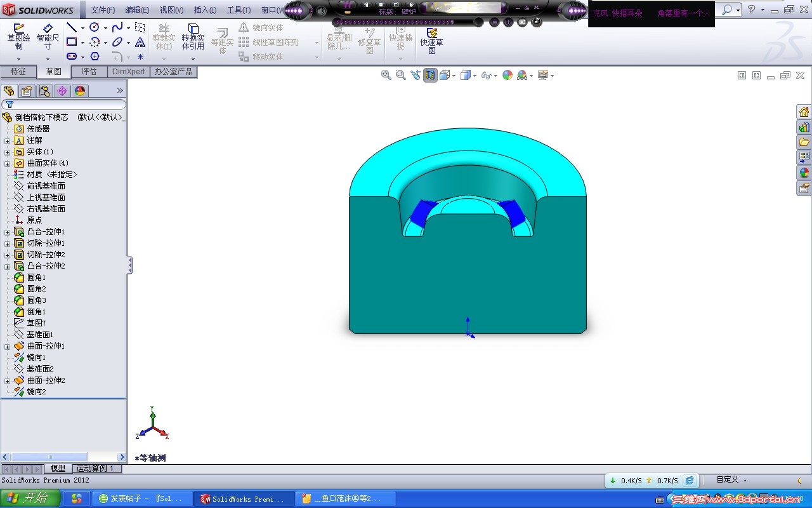Open the 鱼口落沫 folder taskbar button
Screen dimensions: 812x508
(x=346, y=498)
